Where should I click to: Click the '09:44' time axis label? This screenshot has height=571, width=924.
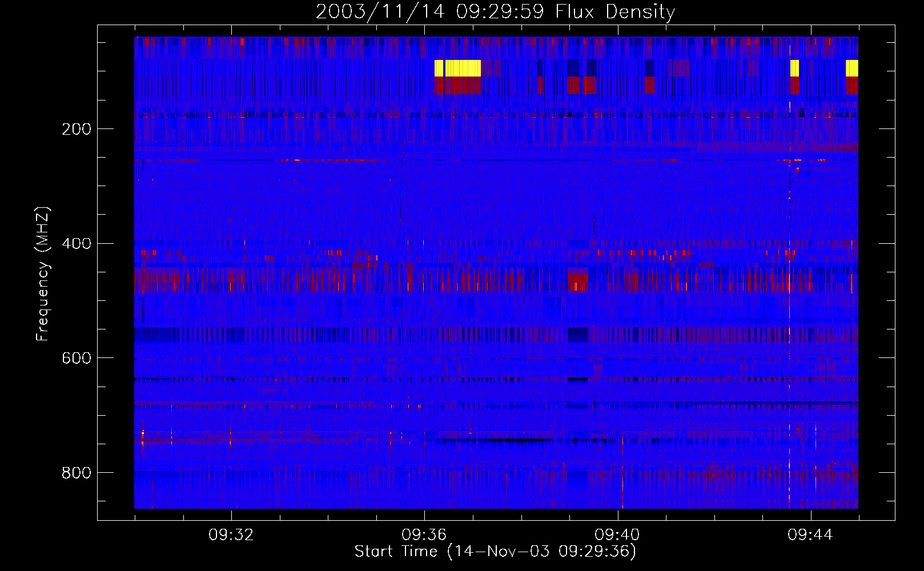tap(810, 535)
